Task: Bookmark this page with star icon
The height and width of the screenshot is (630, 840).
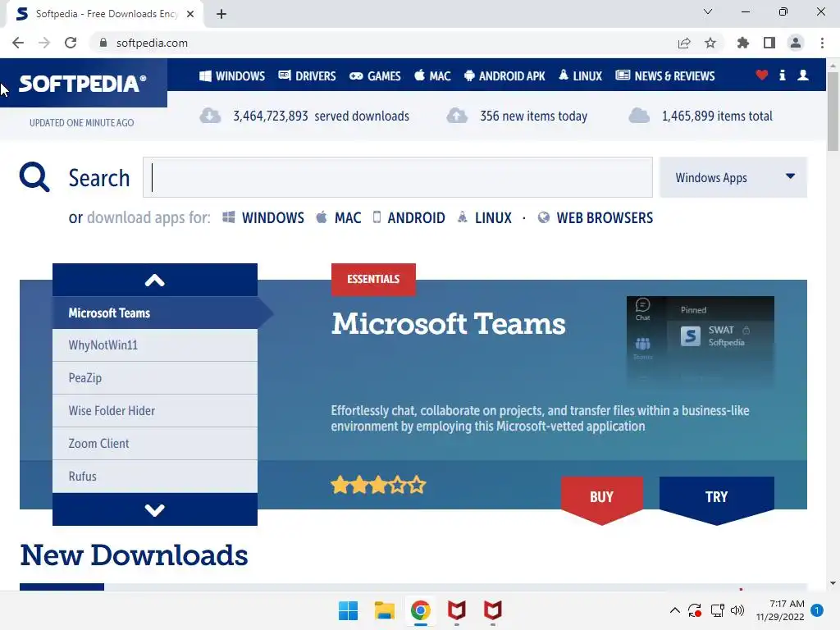Action: tap(710, 43)
